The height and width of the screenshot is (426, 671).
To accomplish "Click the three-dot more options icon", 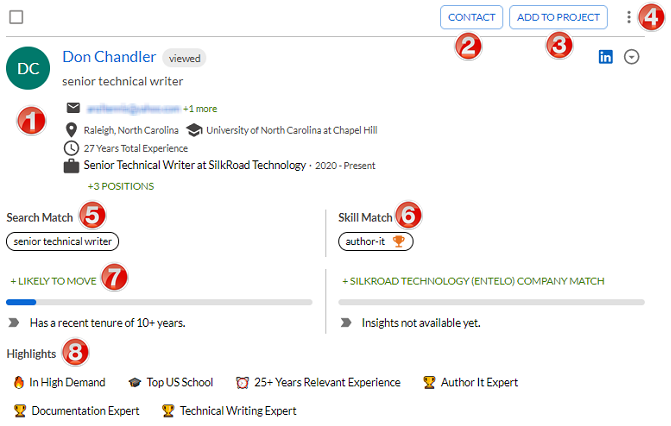I will coord(628,17).
